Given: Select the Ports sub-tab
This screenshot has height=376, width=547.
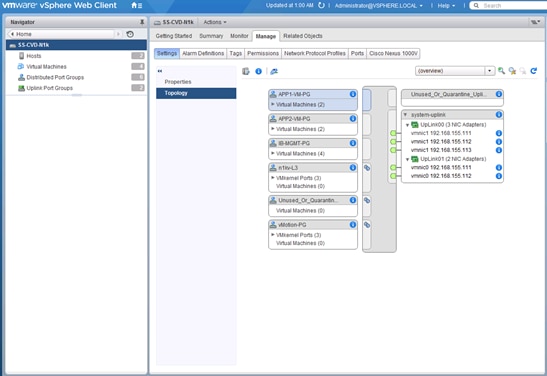Looking at the screenshot, I should coord(357,53).
